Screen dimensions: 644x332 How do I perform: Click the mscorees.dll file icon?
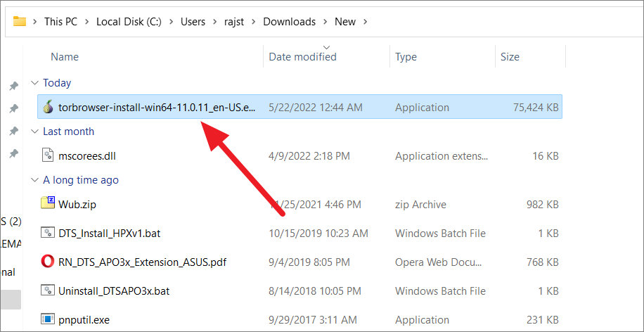coord(48,155)
